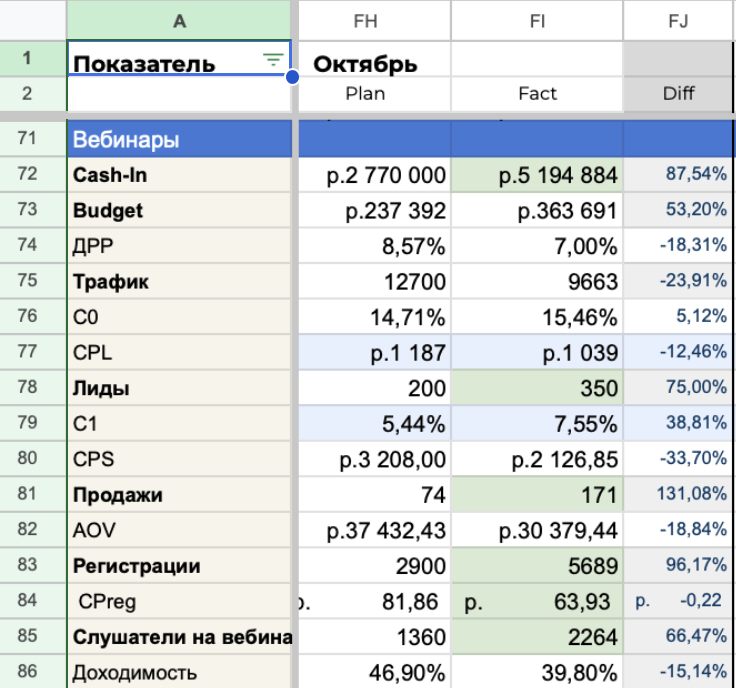The image size is (736, 688).
Task: Select column FI header
Action: tap(537, 21)
